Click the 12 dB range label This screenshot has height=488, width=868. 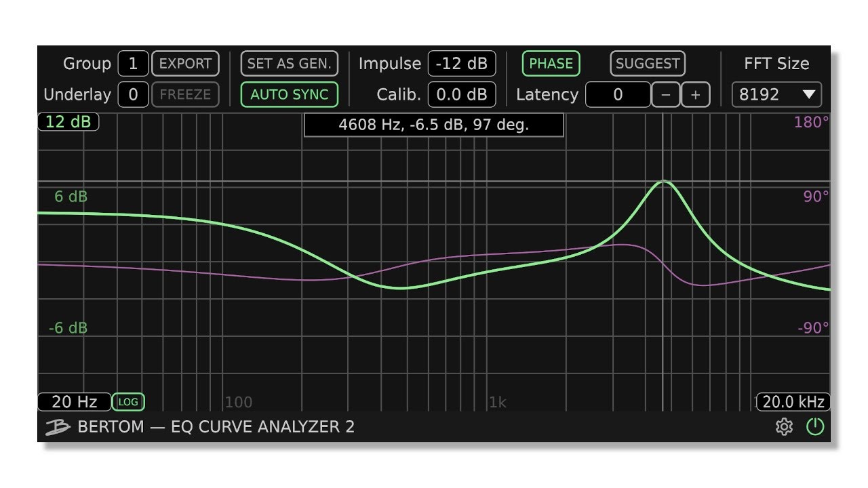68,123
